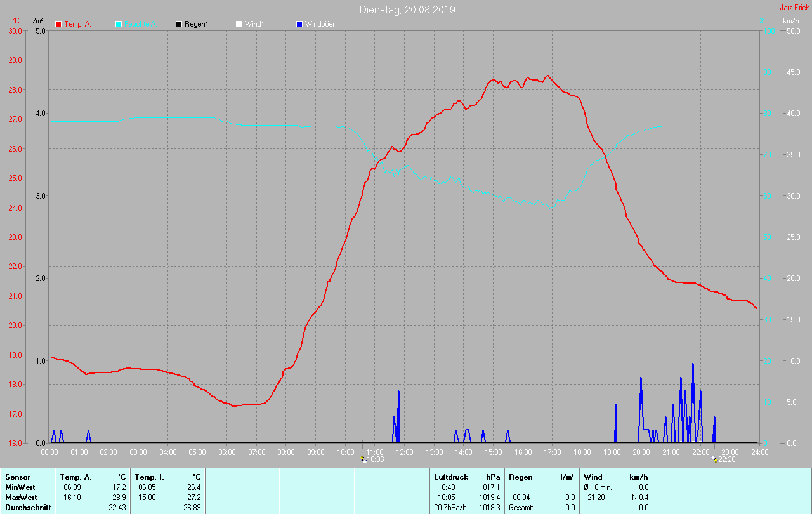Screen dimensions: 812x514
Task: Click the 18:00 time axis label
Action: (582, 452)
